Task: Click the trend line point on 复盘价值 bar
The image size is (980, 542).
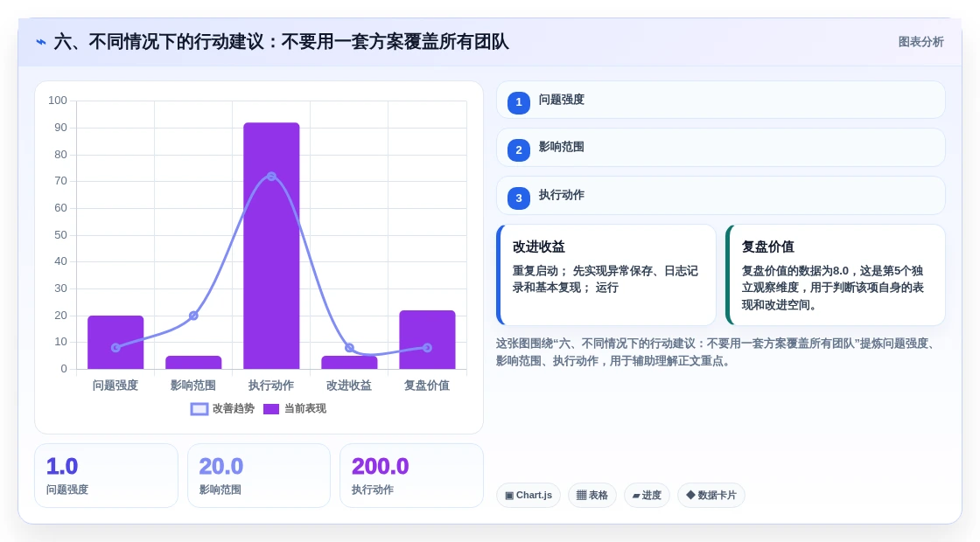Action: 428,348
